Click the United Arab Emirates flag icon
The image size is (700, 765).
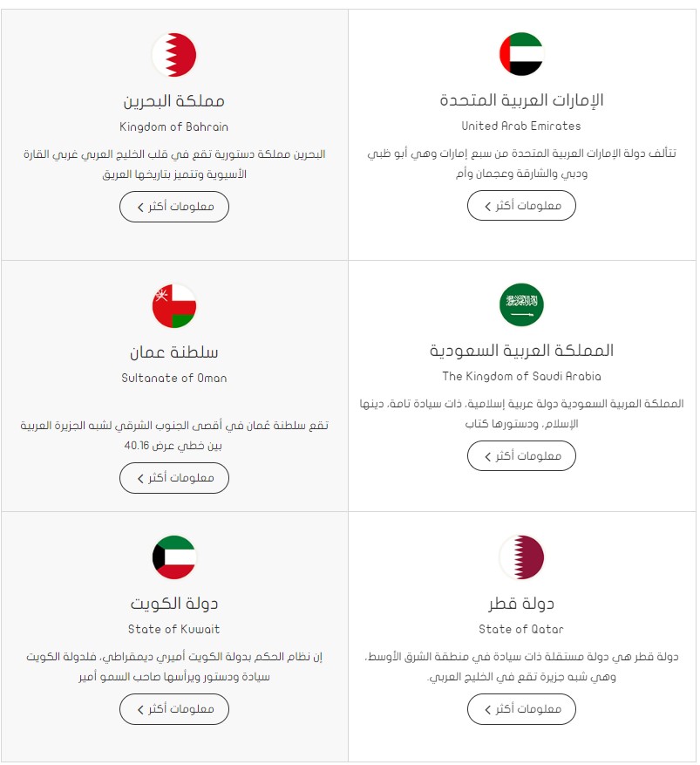(x=521, y=54)
